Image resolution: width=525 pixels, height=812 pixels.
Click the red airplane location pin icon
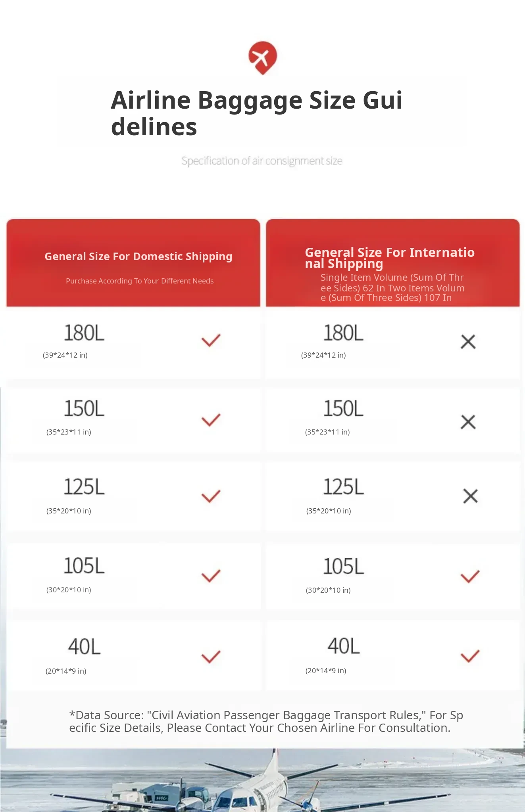[x=263, y=58]
